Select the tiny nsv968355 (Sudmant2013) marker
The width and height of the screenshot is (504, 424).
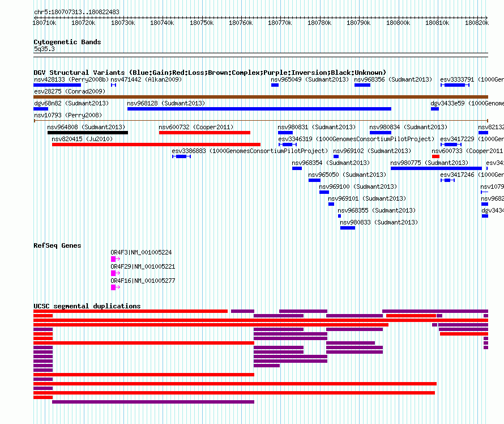coord(339,216)
